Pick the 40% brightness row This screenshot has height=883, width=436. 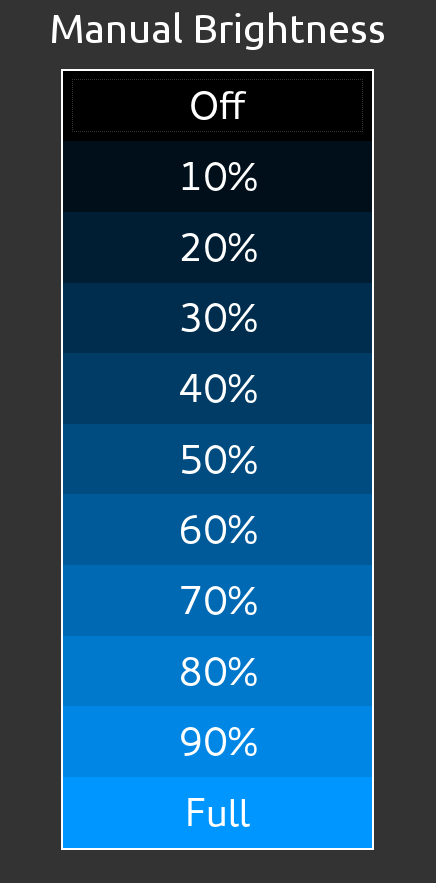click(217, 389)
